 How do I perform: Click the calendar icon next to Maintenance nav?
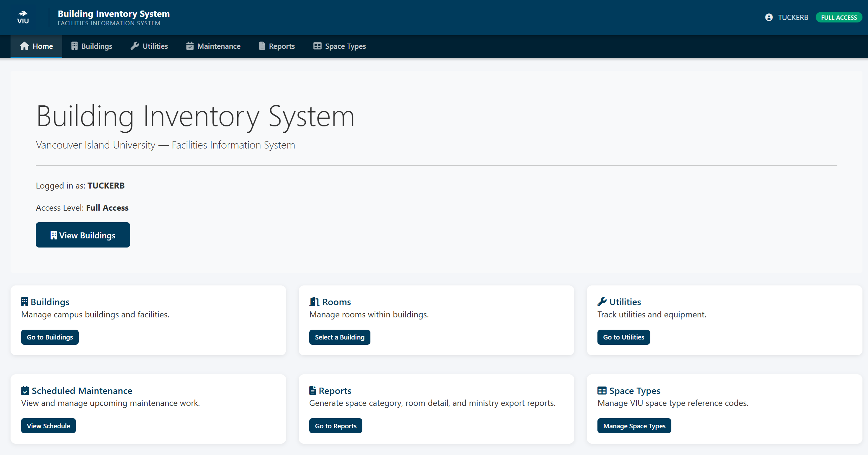(190, 46)
